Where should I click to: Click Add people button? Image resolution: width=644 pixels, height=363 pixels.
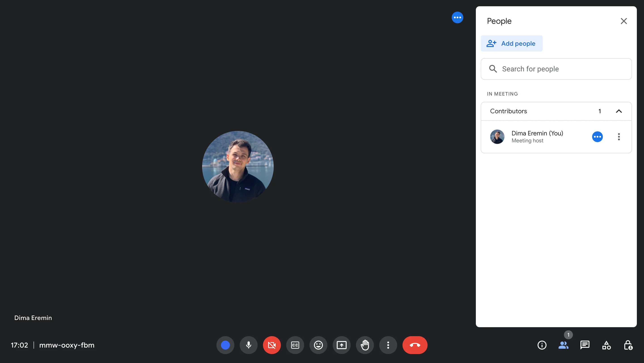click(x=511, y=43)
